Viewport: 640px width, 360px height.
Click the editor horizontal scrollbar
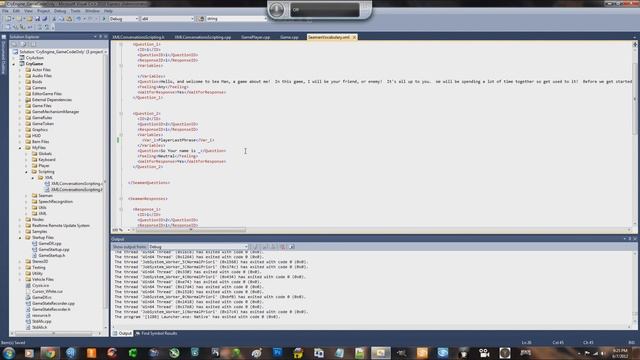tap(191, 230)
